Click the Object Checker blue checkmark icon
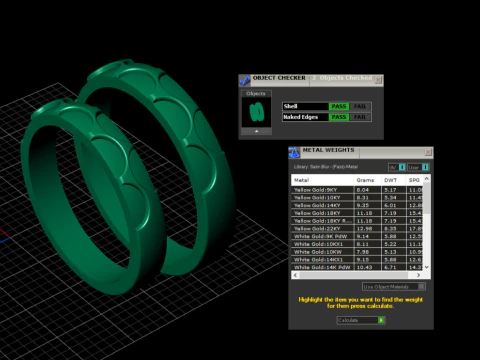 click(245, 80)
